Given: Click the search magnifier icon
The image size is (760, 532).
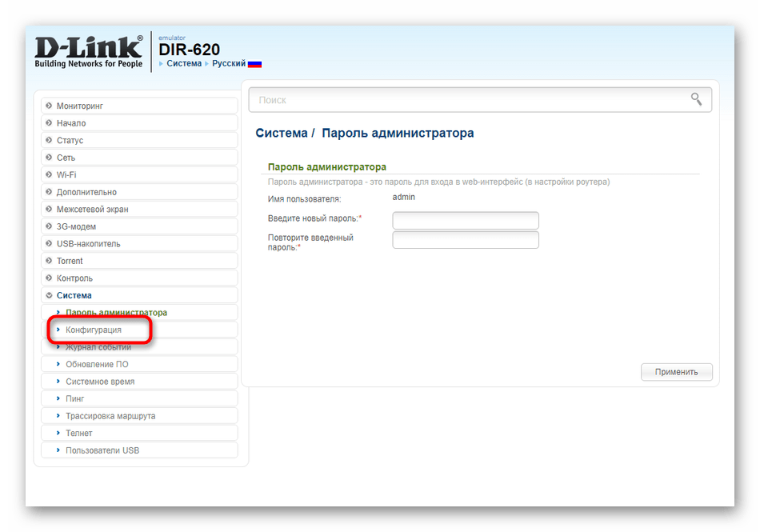Looking at the screenshot, I should coord(696,99).
